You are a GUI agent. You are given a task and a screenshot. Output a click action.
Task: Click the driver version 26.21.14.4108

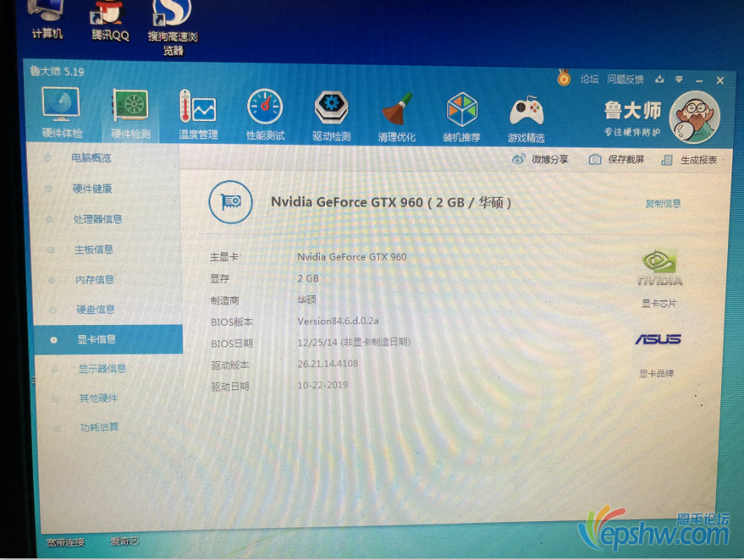[x=328, y=364]
